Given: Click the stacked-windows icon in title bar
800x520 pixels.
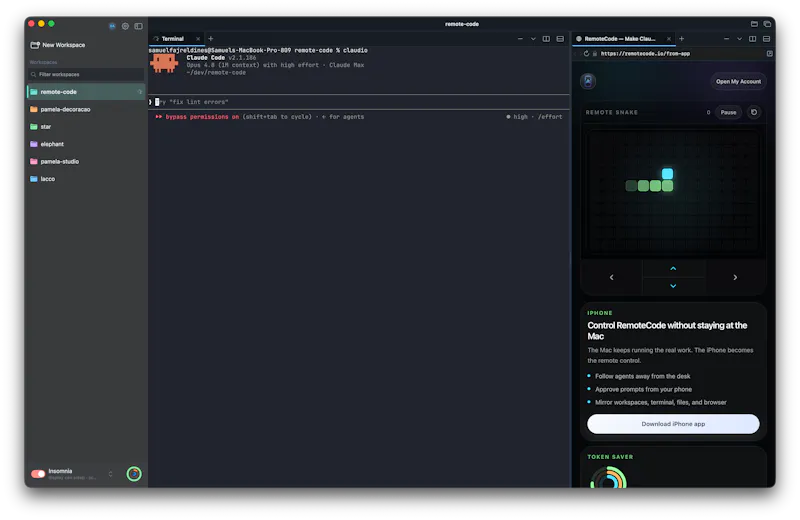Looking at the screenshot, I should pos(767,24).
